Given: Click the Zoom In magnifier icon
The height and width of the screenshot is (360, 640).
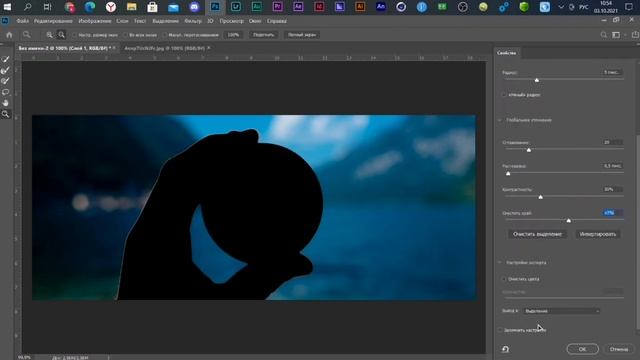Looking at the screenshot, I should tap(49, 35).
